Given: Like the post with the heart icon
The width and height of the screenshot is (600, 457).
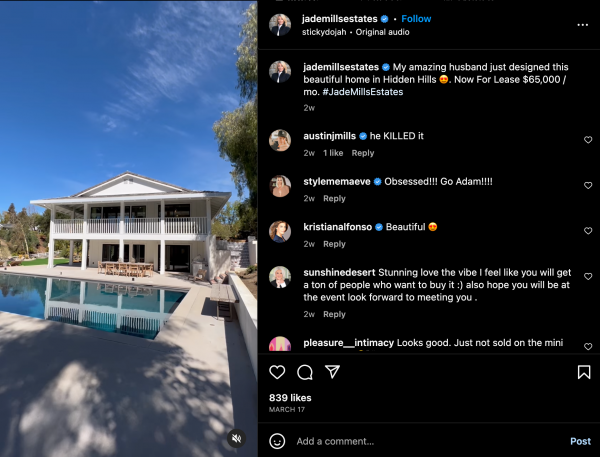Looking at the screenshot, I should click(277, 372).
